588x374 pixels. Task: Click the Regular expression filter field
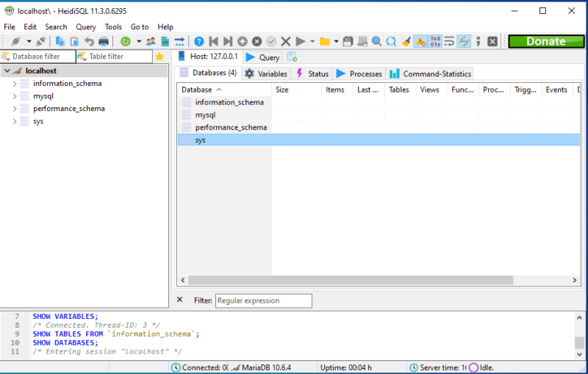point(264,301)
